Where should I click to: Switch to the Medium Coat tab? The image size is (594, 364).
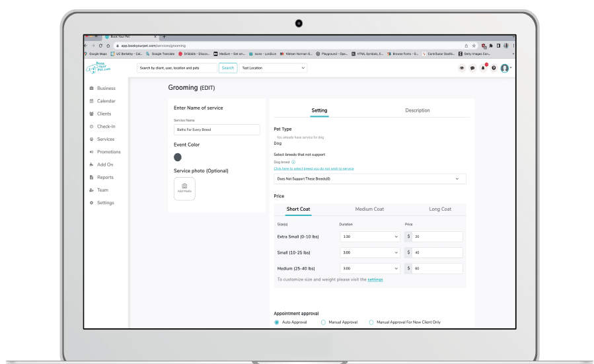click(x=369, y=209)
